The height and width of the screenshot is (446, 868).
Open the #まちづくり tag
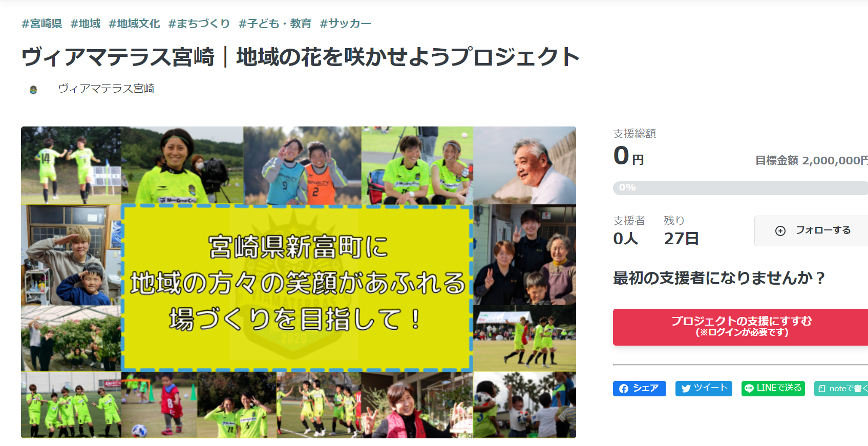tap(199, 24)
